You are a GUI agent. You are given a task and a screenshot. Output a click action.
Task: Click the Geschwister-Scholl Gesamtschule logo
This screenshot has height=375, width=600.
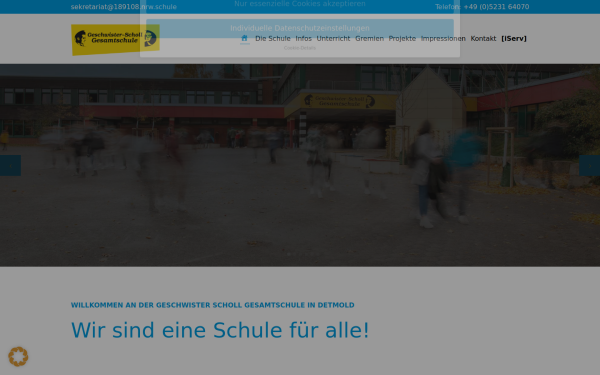click(115, 39)
